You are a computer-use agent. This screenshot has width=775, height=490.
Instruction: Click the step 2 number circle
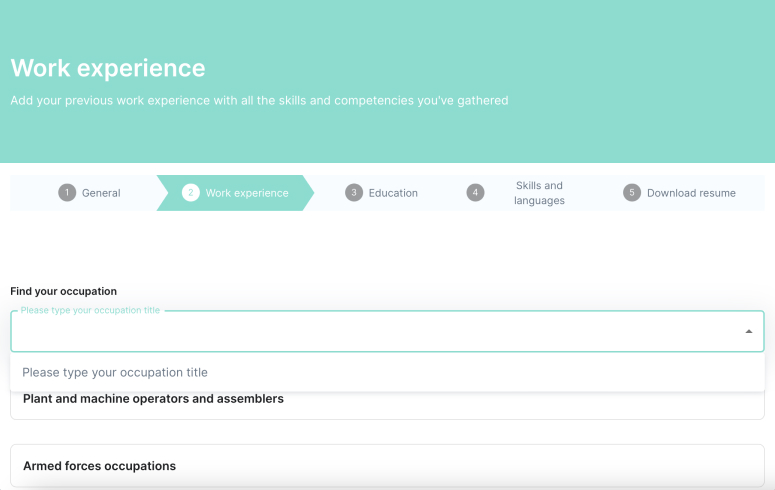pos(190,193)
